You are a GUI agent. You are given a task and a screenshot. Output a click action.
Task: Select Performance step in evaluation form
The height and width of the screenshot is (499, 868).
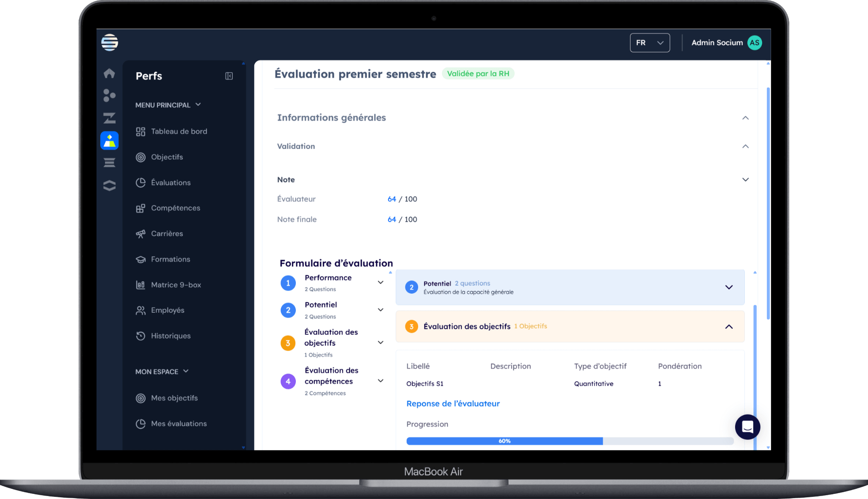tap(328, 278)
